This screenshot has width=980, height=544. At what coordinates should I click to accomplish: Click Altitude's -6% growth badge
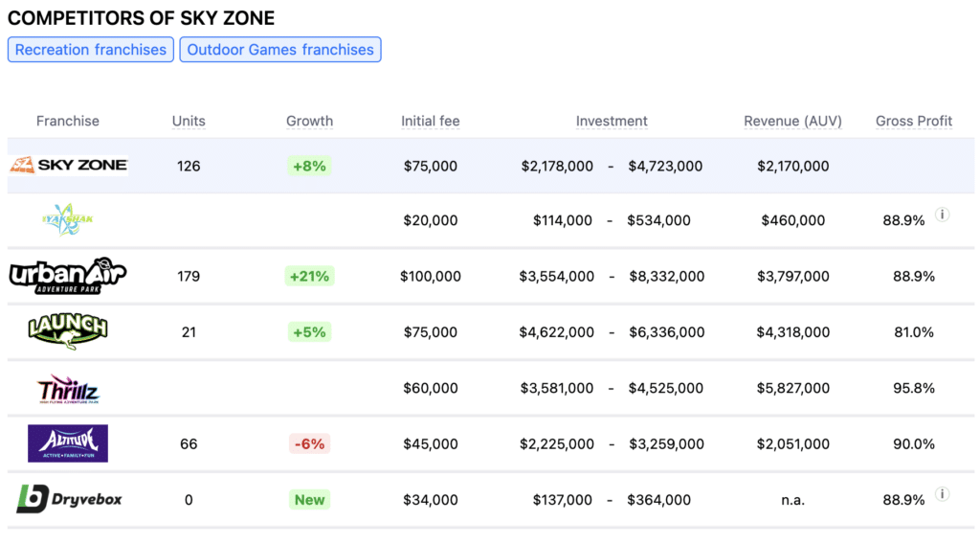pos(309,444)
